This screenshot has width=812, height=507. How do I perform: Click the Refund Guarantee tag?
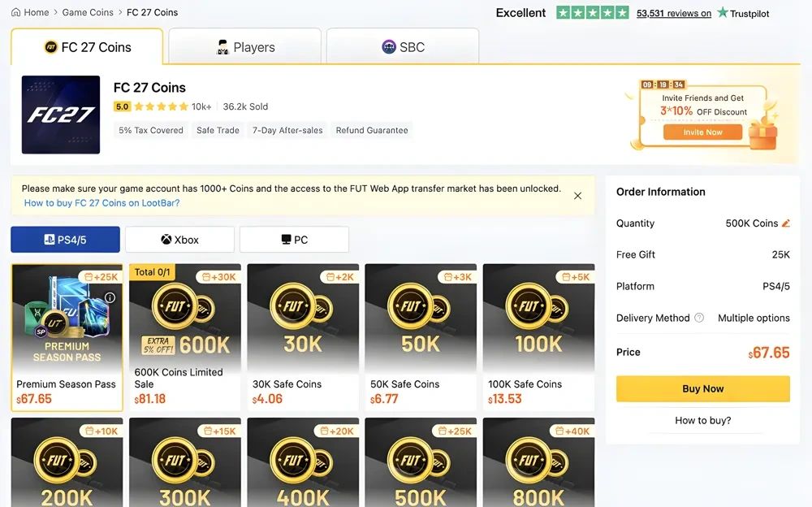coord(372,131)
